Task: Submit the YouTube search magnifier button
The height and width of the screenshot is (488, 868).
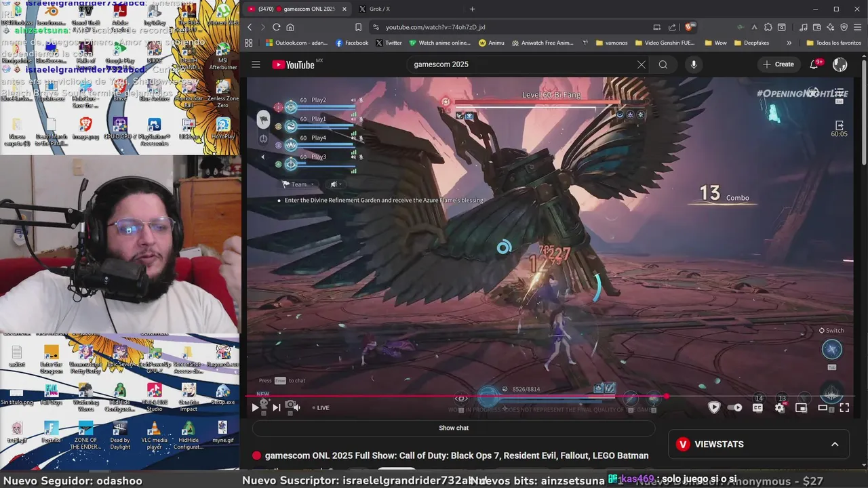Action: [x=663, y=64]
